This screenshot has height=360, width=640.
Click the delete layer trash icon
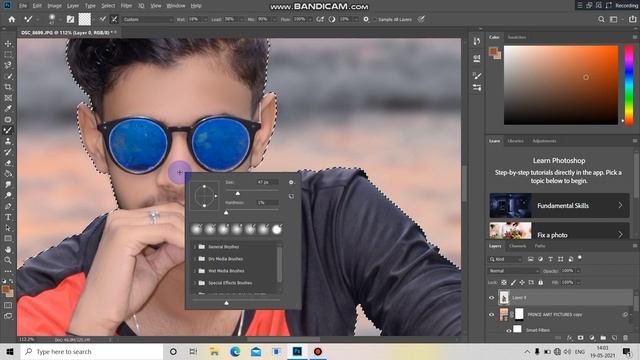tap(625, 338)
